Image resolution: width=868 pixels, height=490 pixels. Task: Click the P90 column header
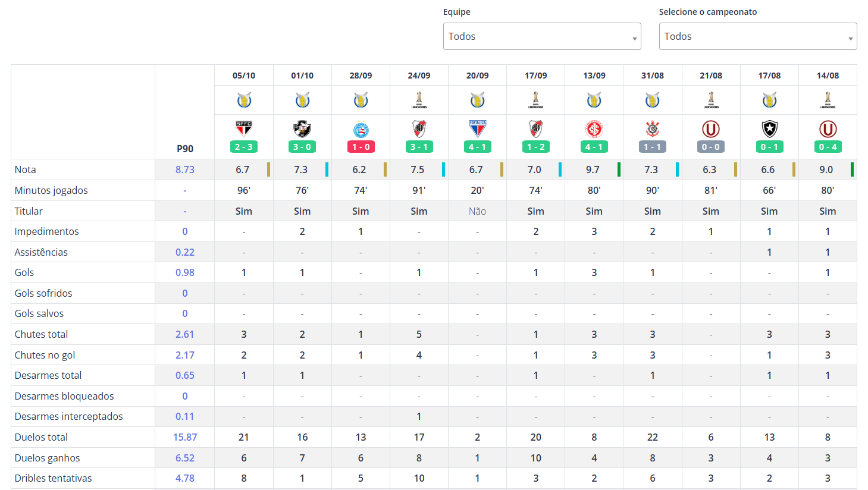pos(185,149)
